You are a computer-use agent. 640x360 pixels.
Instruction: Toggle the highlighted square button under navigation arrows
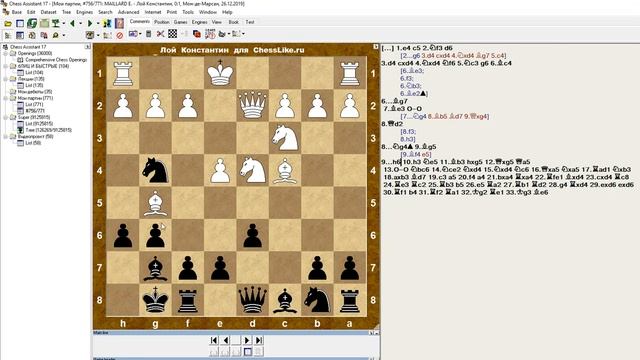[247, 351]
